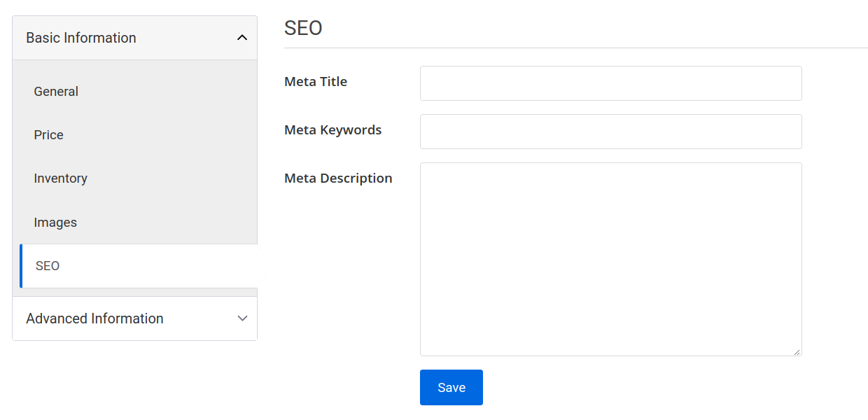The width and height of the screenshot is (868, 420).
Task: Click the SEO page heading
Action: (303, 27)
